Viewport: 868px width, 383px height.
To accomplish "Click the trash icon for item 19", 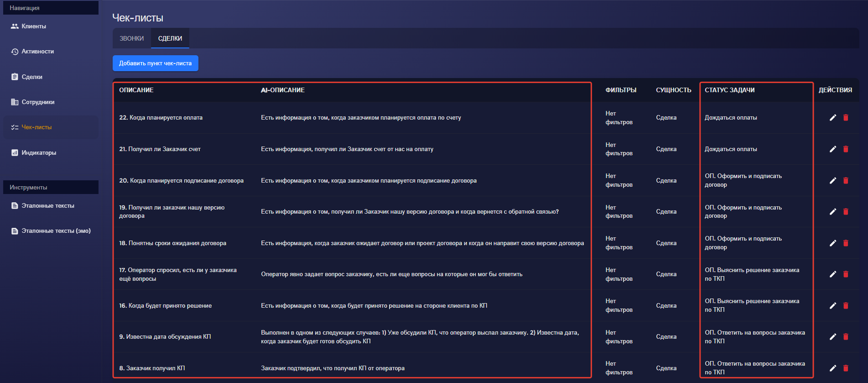I will [x=846, y=212].
